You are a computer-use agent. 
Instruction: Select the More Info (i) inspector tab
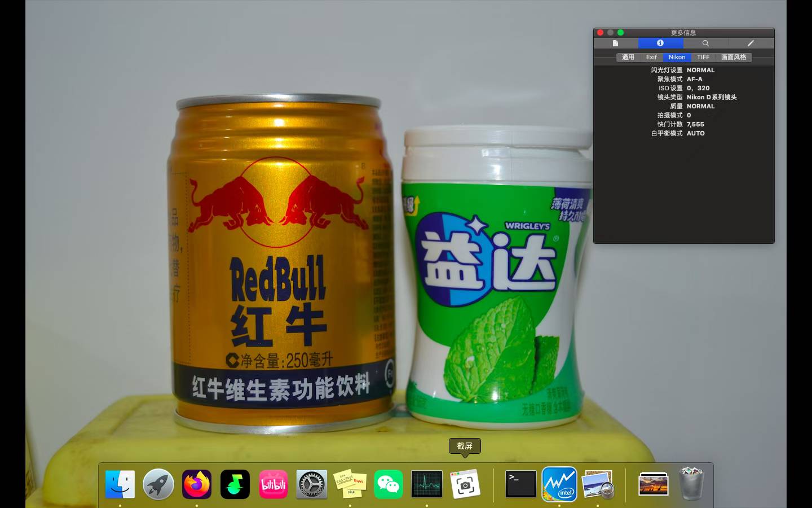pyautogui.click(x=660, y=43)
